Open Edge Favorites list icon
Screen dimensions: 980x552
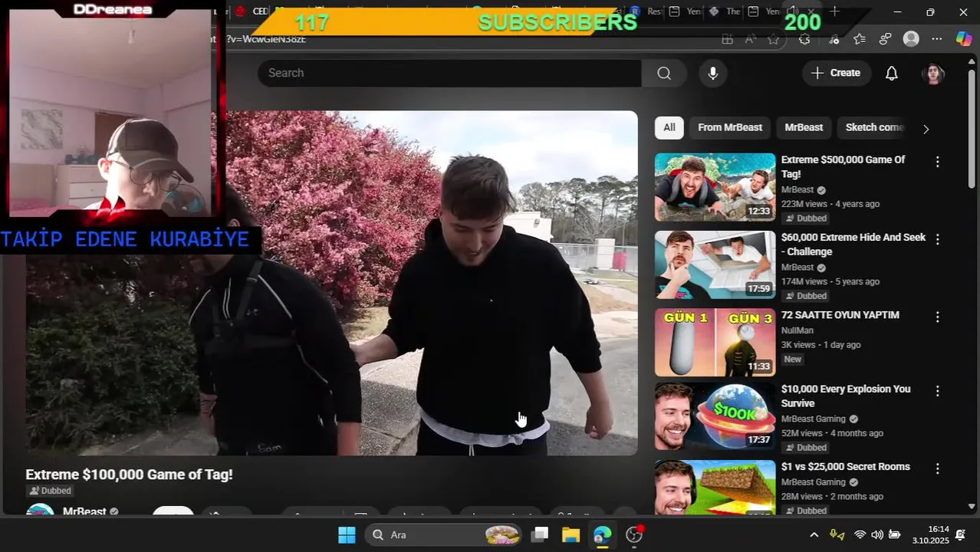859,39
